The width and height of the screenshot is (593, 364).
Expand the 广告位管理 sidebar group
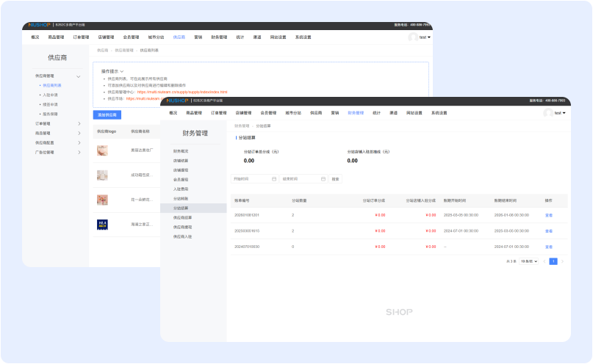coord(79,152)
